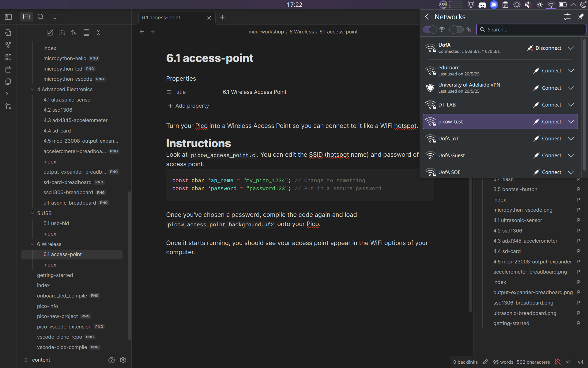Auto-reveal current file in explorer

point(86,33)
